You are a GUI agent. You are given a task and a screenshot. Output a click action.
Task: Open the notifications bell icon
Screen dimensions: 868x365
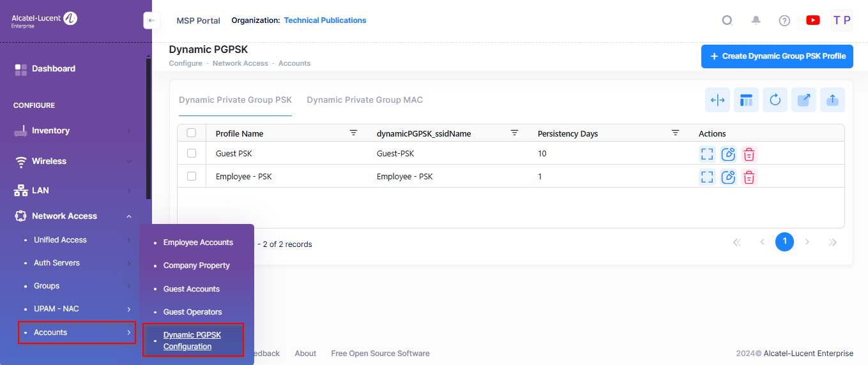756,20
